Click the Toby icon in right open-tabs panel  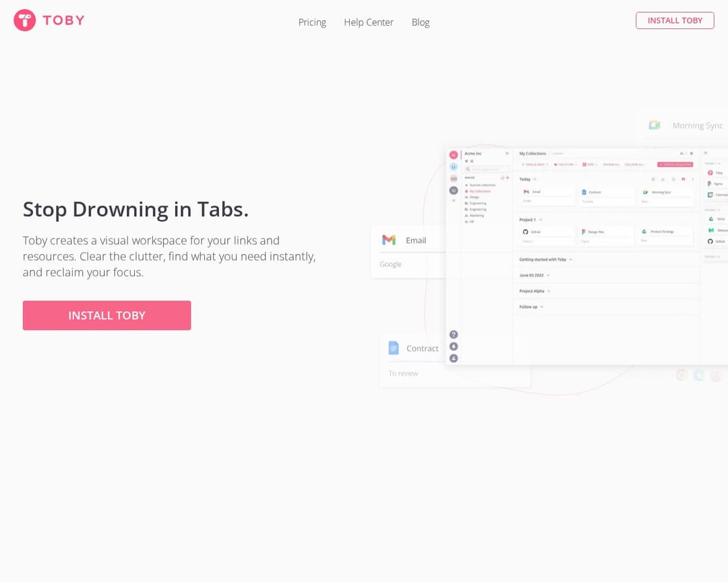(x=710, y=172)
